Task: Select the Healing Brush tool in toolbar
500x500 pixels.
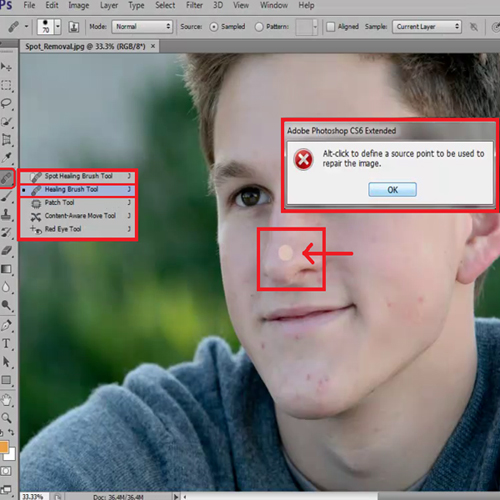Action: pyautogui.click(x=6, y=178)
